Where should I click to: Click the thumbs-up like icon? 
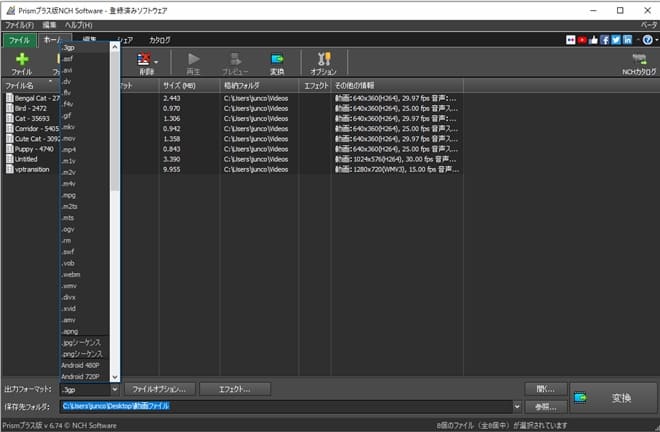click(593, 40)
